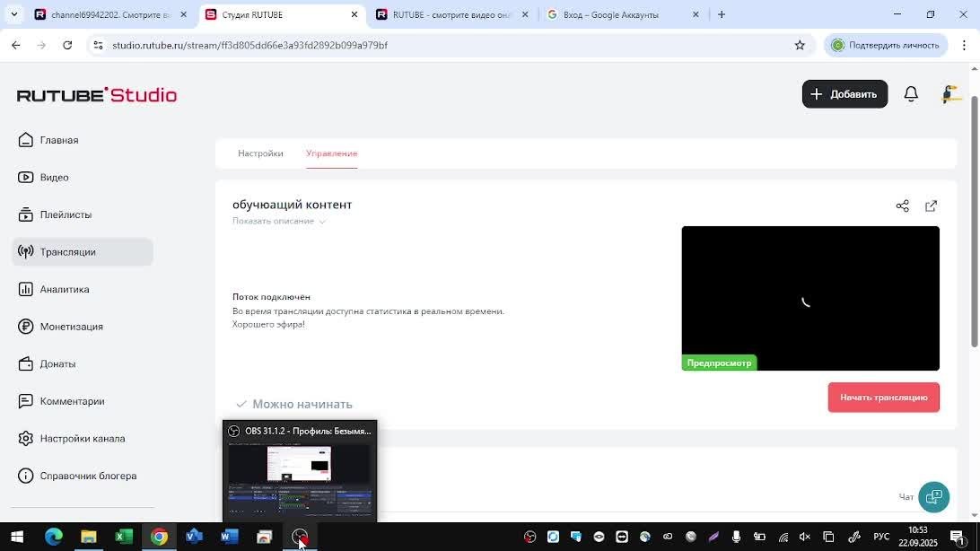The image size is (980, 551).
Task: Click the Поток подключен text
Action: click(x=271, y=297)
